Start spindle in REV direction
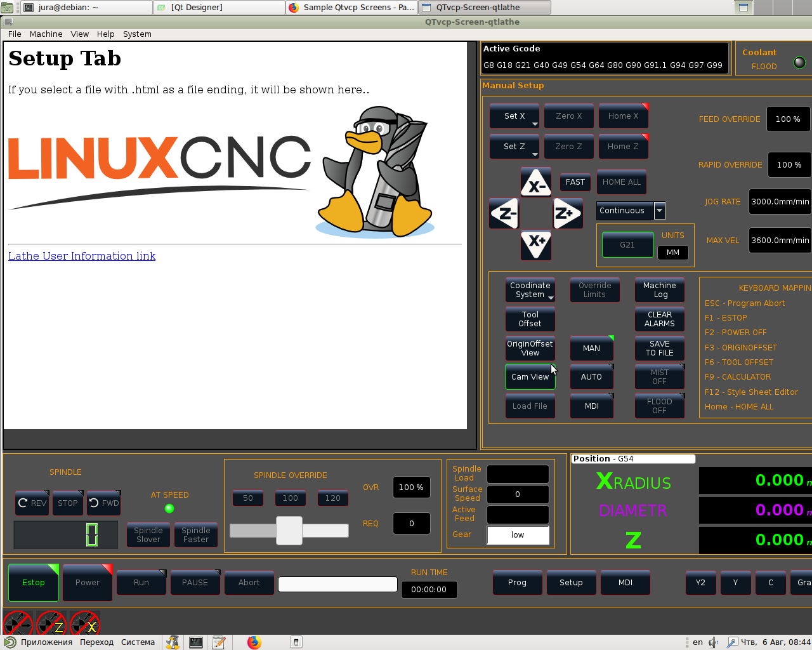 [x=32, y=503]
